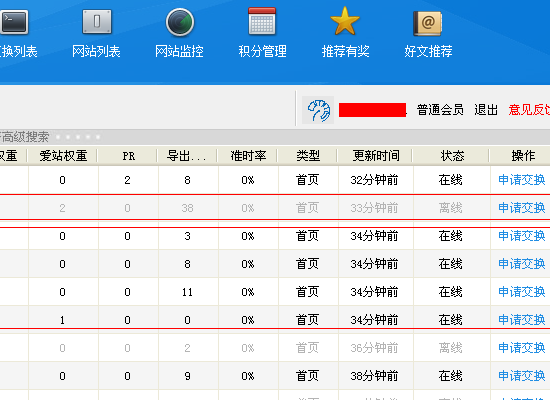Sort by 状态 column header
This screenshot has width=550, height=400.
point(452,155)
